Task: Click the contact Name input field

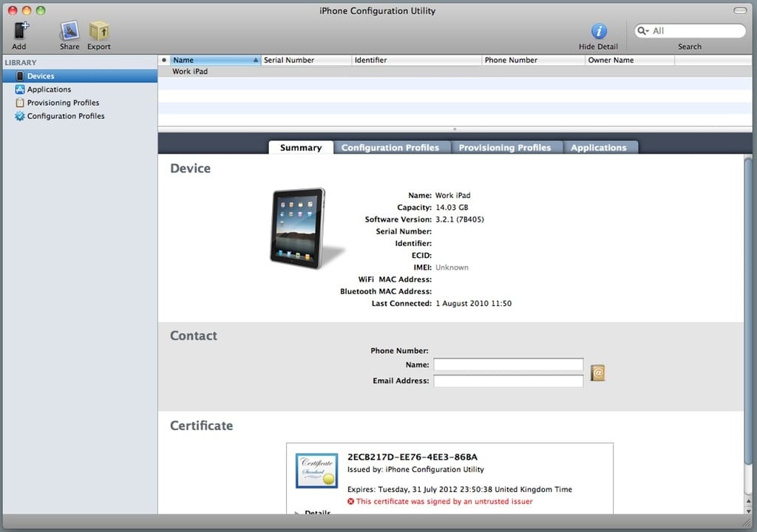Action: [509, 364]
